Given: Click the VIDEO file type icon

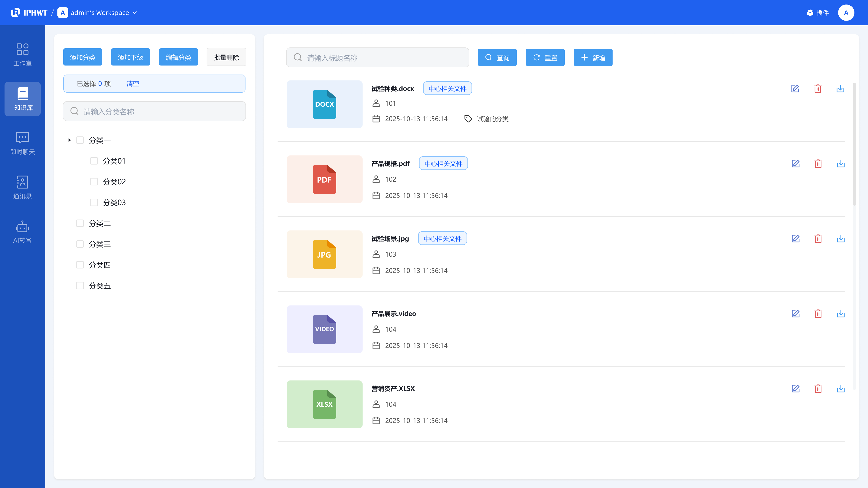Looking at the screenshot, I should (325, 329).
